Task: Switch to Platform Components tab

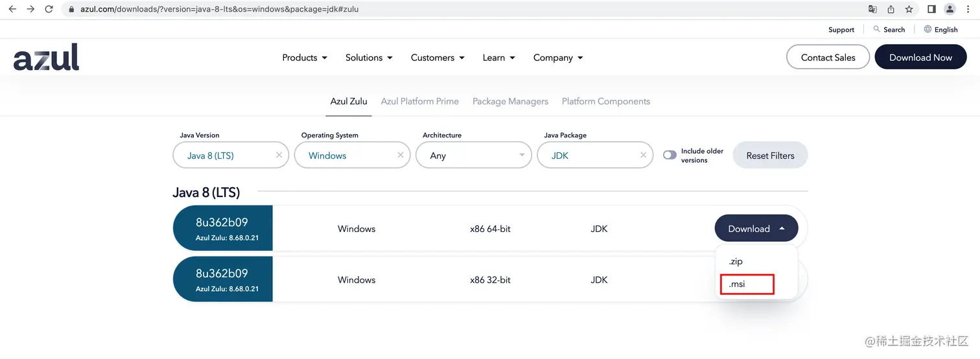Action: pos(605,102)
